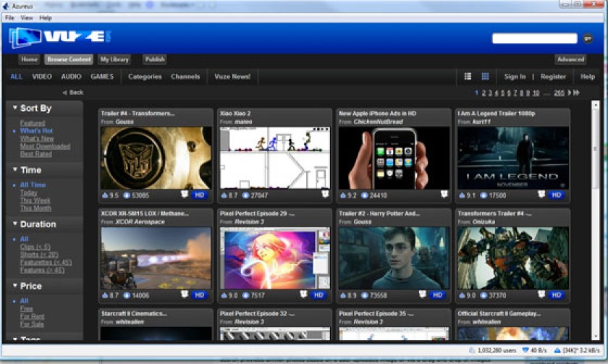This screenshot has height=364, width=608.
Task: Click thumbs-up rating icon on Xiao Xiao 2
Action: click(224, 195)
